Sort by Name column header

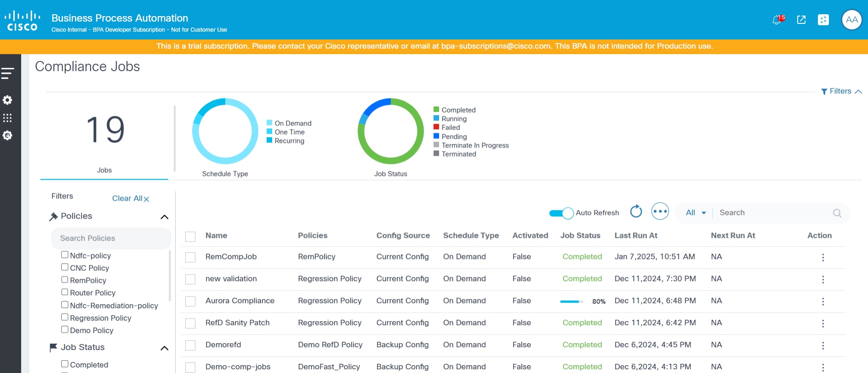tap(217, 235)
